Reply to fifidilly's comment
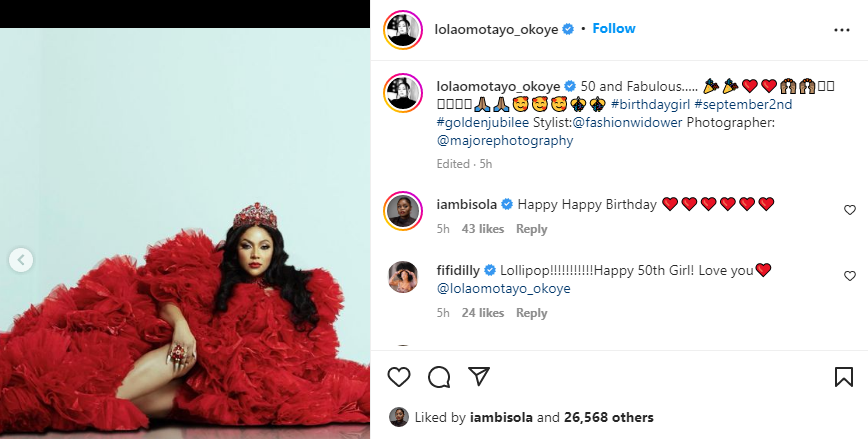Viewport: 868px width, 439px height. pos(531,313)
